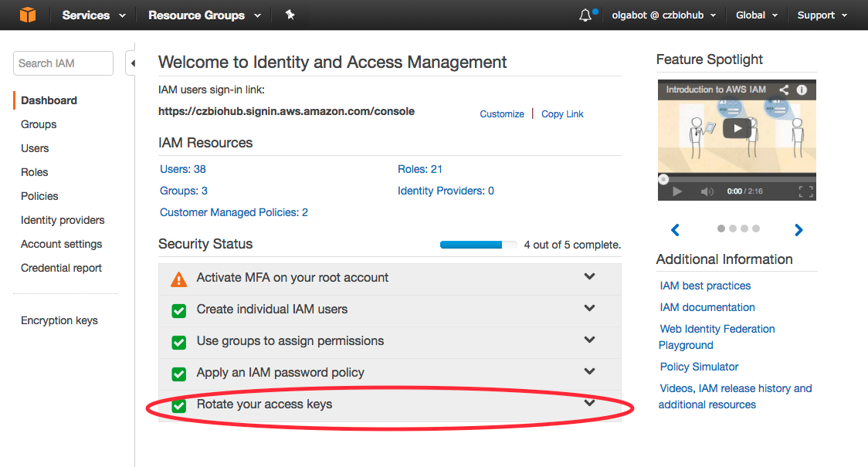Open Users in the left sidebar
The height and width of the screenshot is (467, 868).
click(x=35, y=148)
